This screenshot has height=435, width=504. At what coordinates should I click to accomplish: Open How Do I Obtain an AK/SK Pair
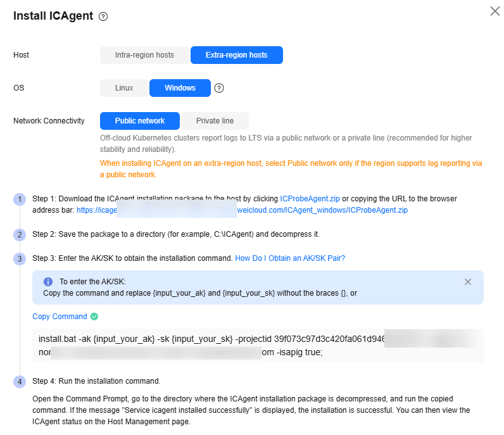point(289,258)
